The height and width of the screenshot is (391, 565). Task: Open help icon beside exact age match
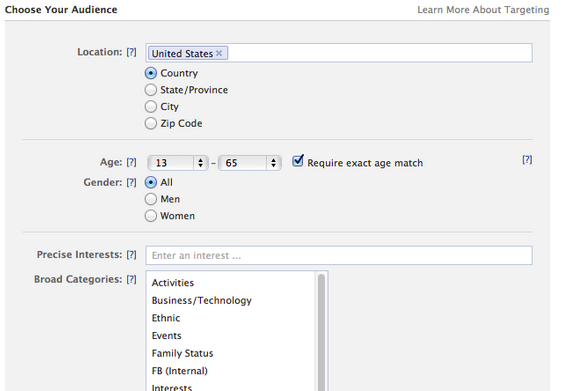point(527,160)
